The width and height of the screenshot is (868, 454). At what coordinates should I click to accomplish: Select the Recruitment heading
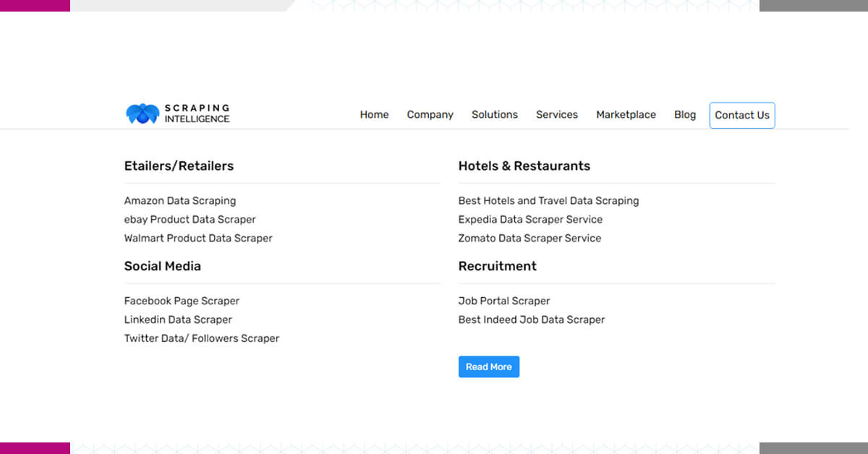coord(498,266)
